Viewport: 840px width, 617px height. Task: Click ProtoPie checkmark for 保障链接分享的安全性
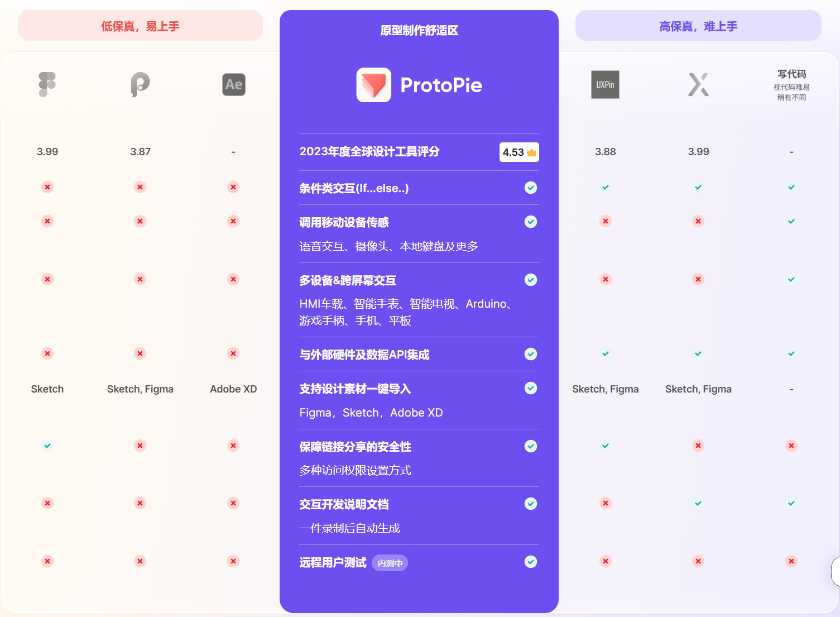pos(531,446)
